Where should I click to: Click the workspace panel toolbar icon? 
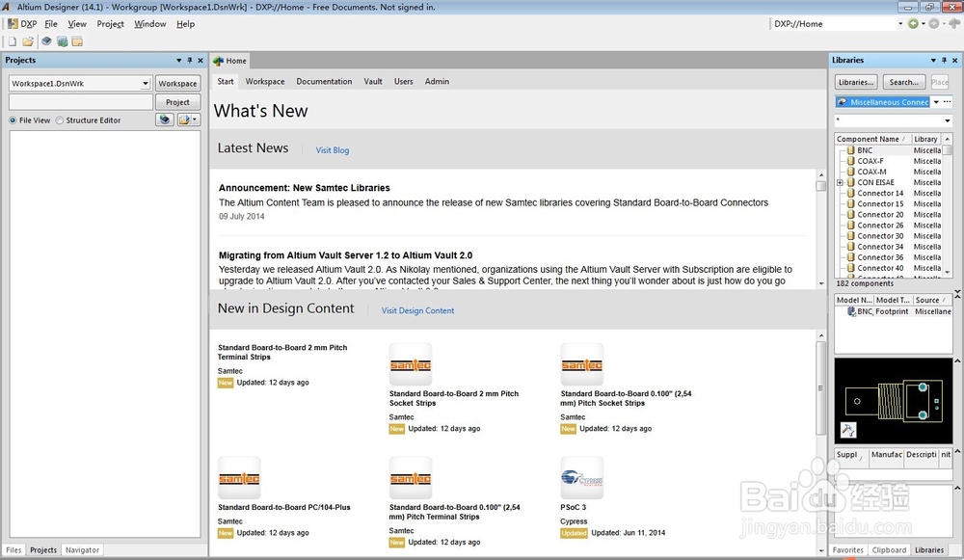77,41
